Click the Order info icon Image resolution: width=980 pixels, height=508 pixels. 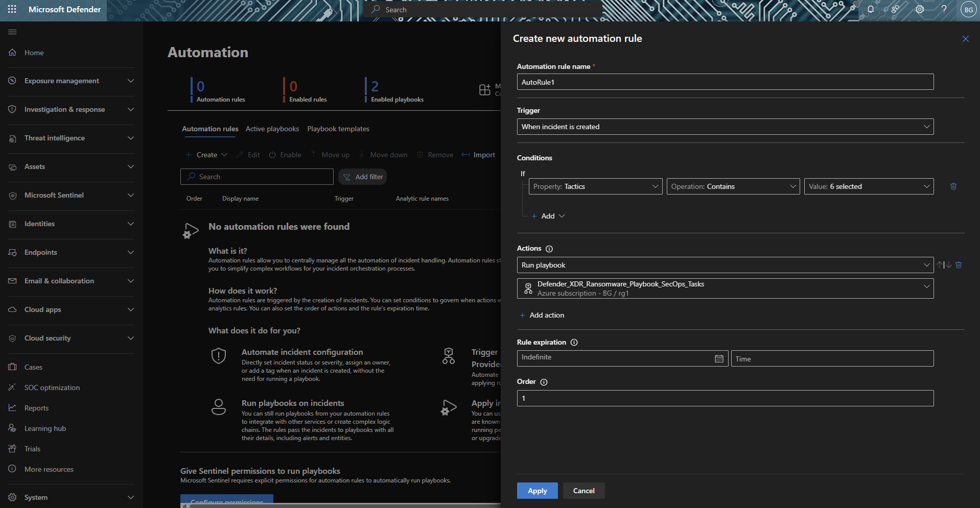click(544, 382)
